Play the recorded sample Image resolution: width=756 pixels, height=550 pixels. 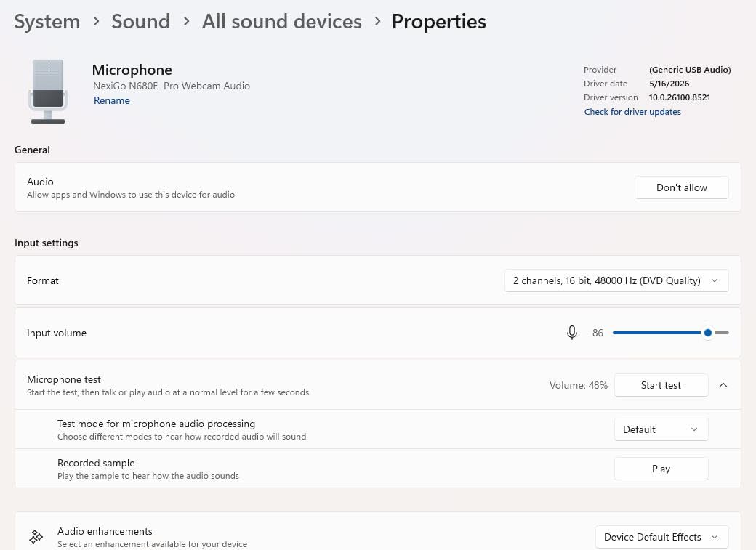[661, 469]
